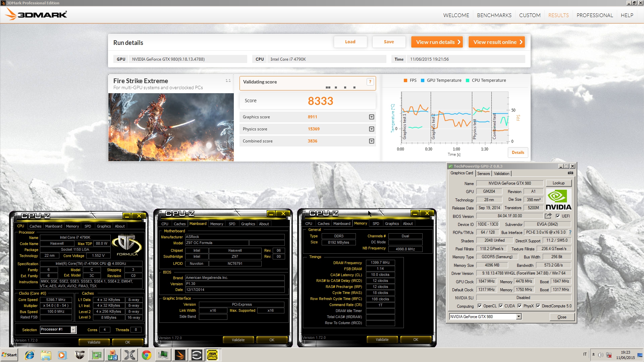Open the EVGA app taskbar icon
The width and height of the screenshot is (644, 362).
click(x=197, y=355)
